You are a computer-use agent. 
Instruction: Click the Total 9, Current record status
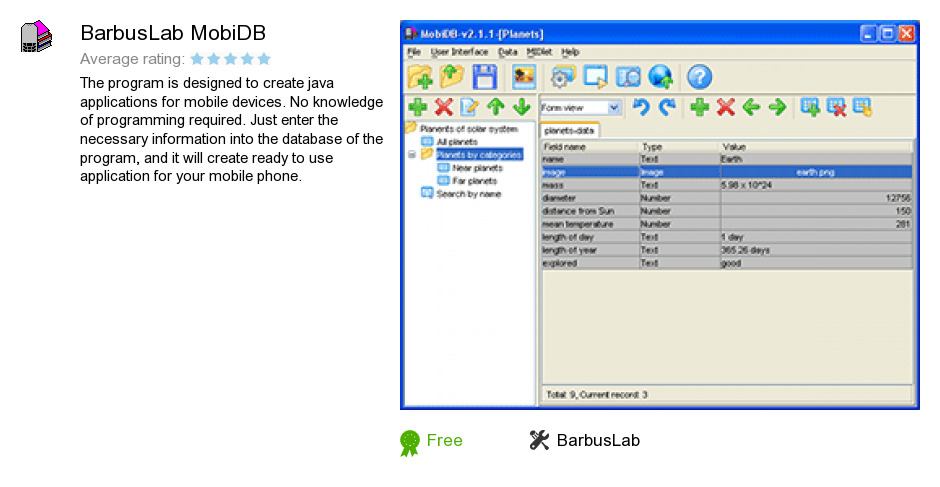596,395
